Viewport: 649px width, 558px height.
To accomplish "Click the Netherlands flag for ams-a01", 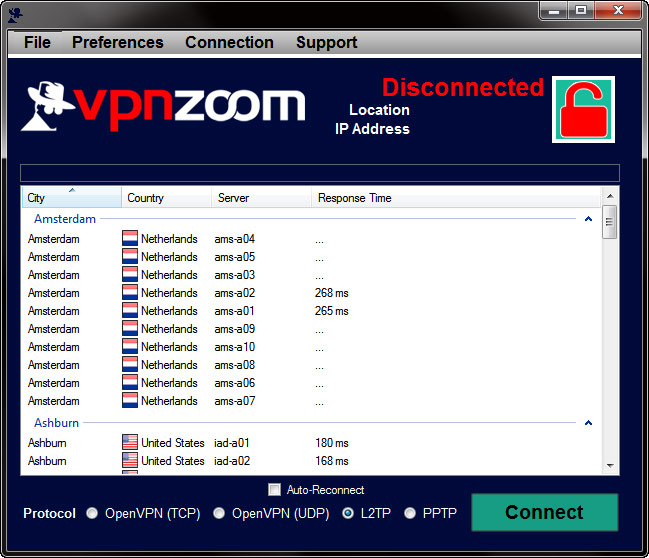I will [x=130, y=310].
